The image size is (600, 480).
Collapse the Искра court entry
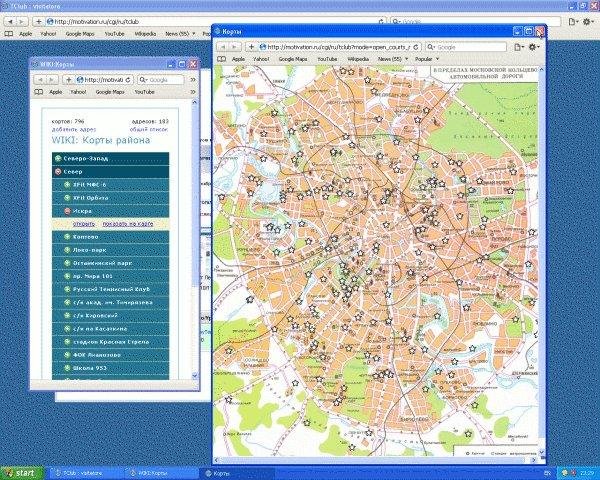pos(68,211)
